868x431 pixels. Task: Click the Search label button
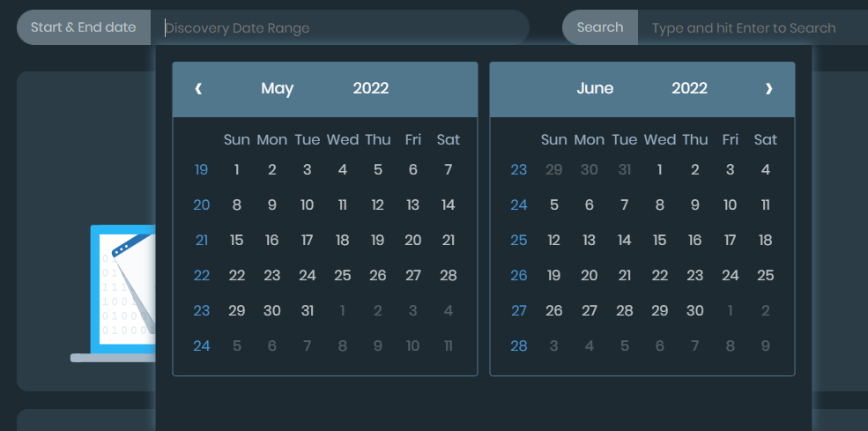pyautogui.click(x=600, y=27)
